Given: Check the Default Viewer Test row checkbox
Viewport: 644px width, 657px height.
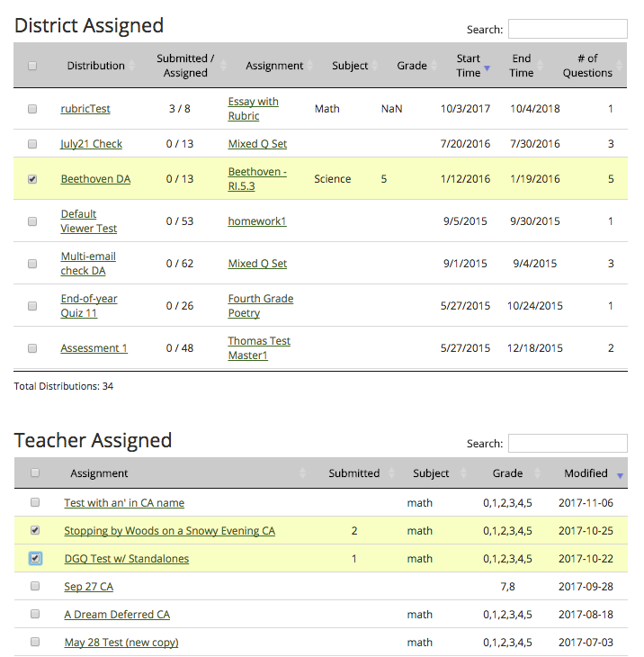Looking at the screenshot, I should [32, 221].
